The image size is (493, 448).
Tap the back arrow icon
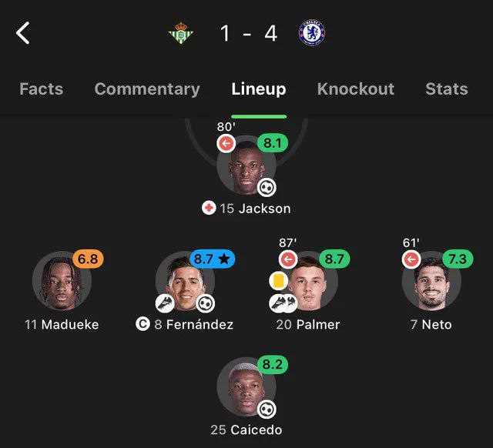coord(23,33)
